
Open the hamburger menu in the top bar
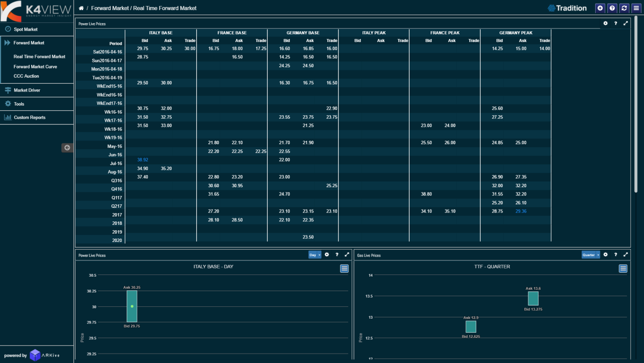point(636,8)
